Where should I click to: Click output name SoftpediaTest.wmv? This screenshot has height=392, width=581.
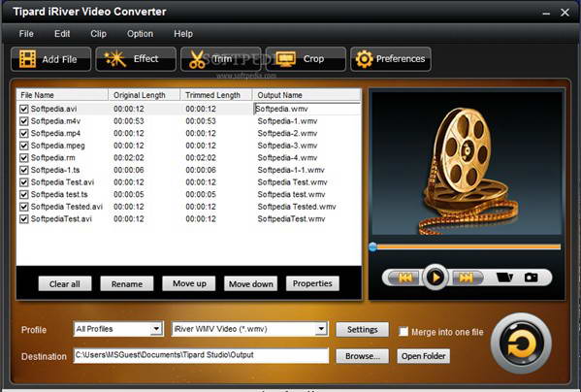(x=291, y=219)
